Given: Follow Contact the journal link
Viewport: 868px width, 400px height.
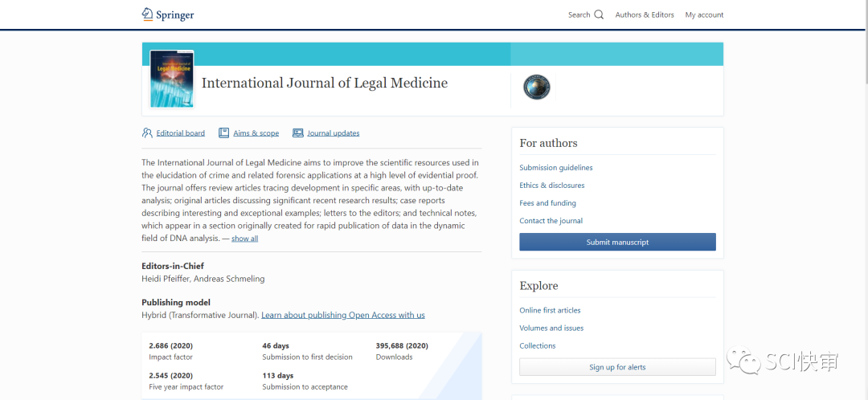Looking at the screenshot, I should point(551,221).
